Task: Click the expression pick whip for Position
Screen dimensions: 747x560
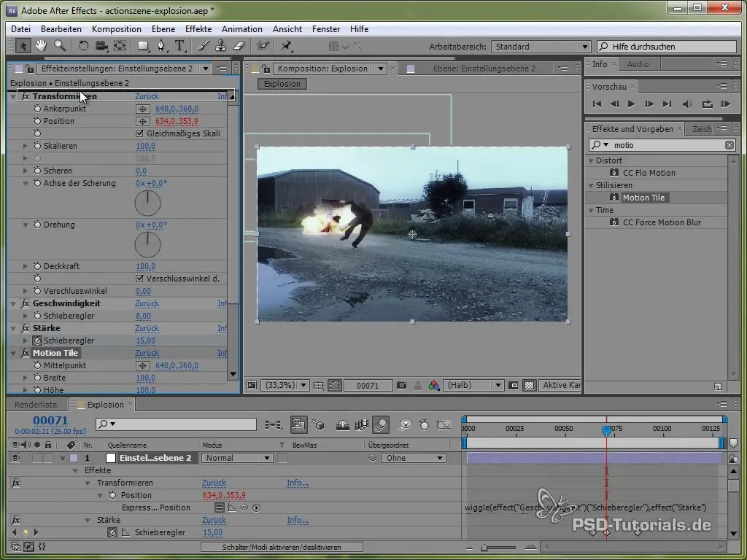Action: pyautogui.click(x=244, y=507)
